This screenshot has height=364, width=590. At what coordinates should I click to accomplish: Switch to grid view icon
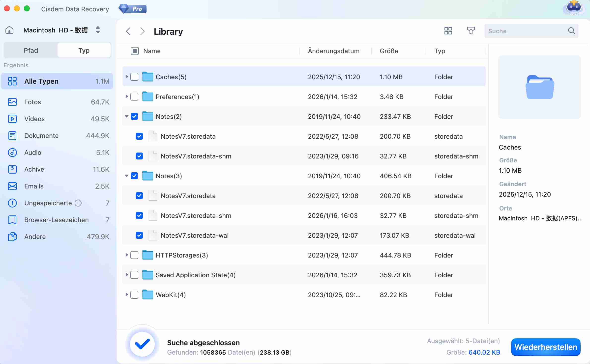(448, 31)
